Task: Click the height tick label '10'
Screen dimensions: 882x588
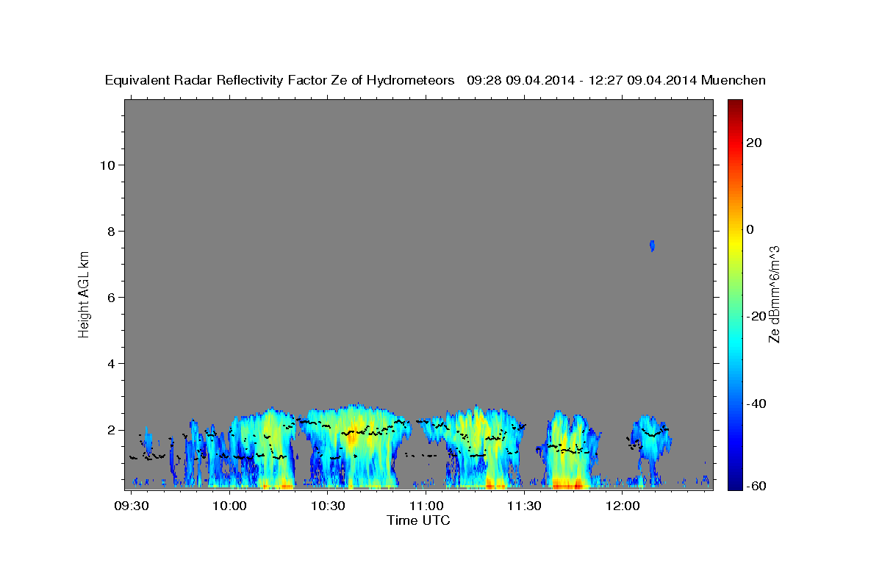Action: point(107,165)
